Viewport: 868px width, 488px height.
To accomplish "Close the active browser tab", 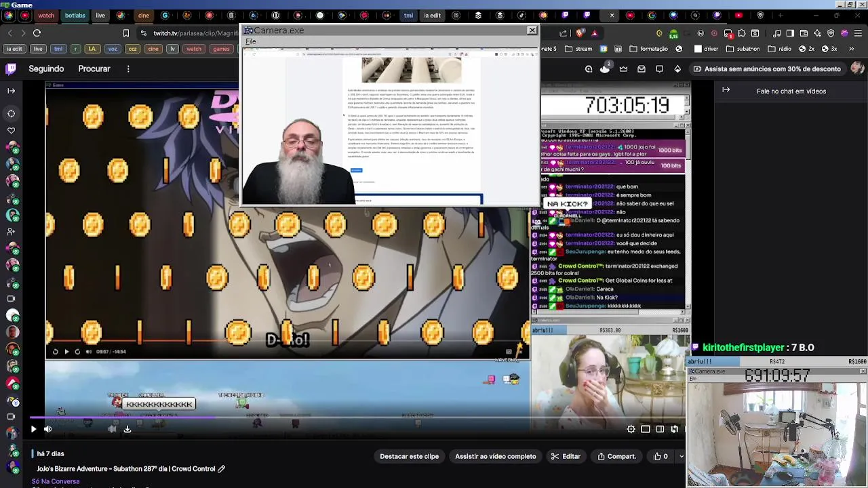I will coord(612,15).
